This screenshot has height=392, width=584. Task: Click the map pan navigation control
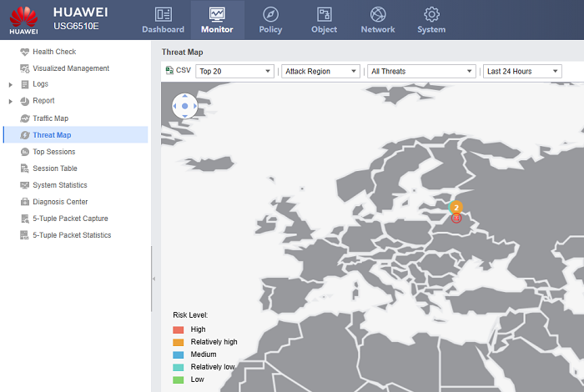[x=184, y=106]
